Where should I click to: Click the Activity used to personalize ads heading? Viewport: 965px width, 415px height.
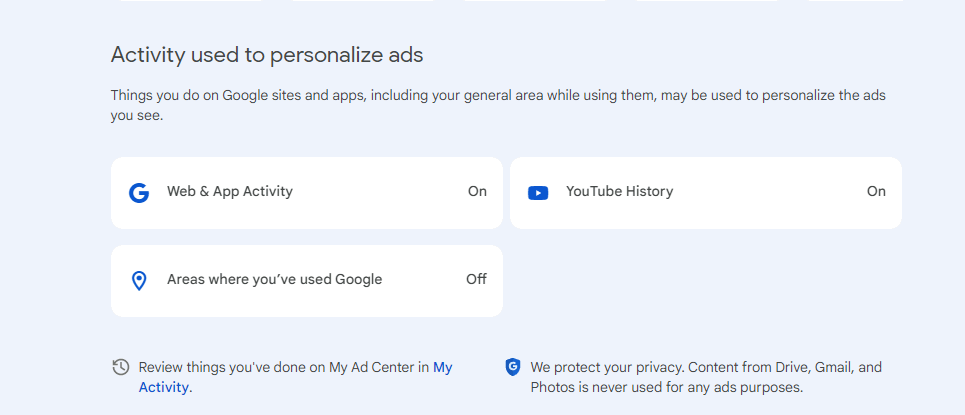[x=266, y=55]
